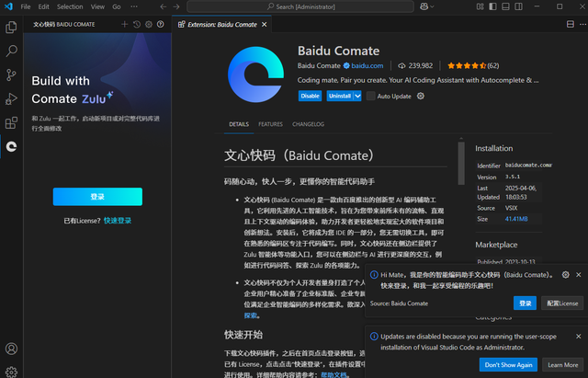Click the 239,982 install count
Image resolution: width=588 pixels, height=378 pixels.
point(415,65)
